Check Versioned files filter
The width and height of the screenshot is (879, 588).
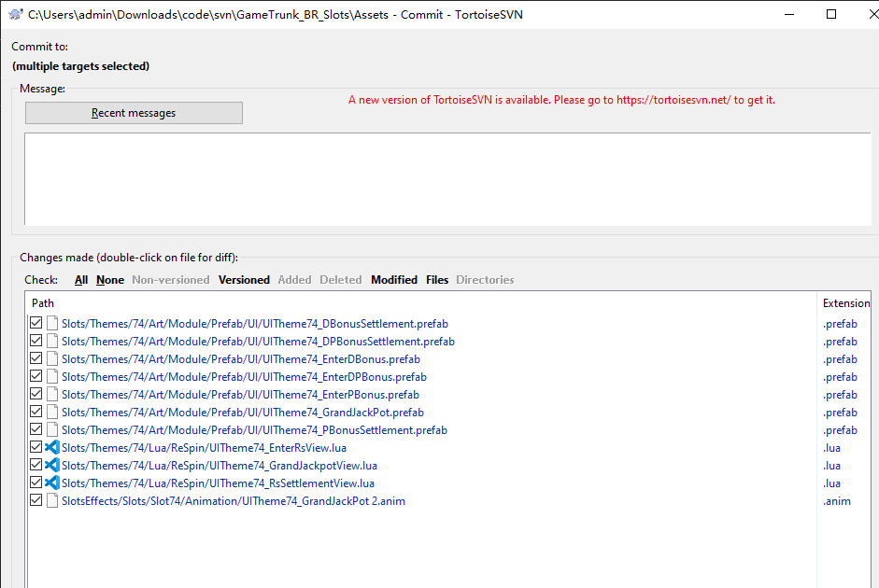pos(244,280)
